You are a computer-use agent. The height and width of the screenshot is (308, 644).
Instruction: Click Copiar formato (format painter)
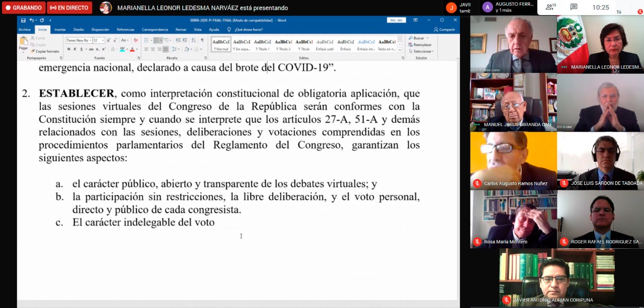click(45, 51)
